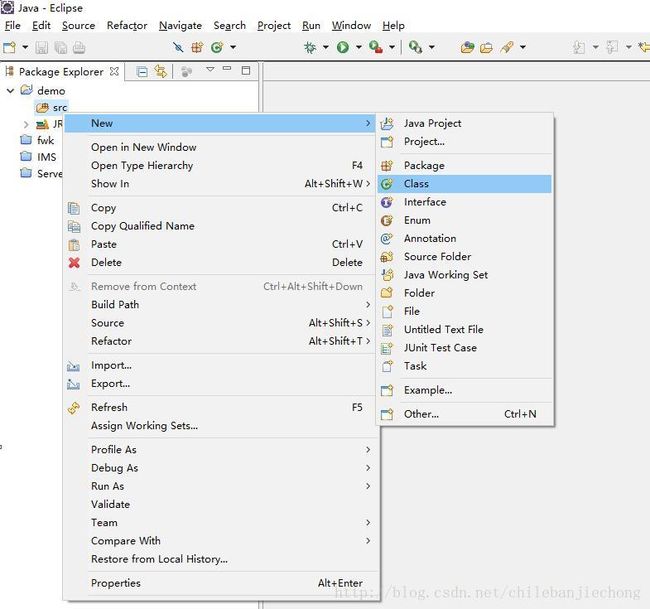The height and width of the screenshot is (609, 650).
Task: Select the src folder in tree
Action: (x=51, y=108)
